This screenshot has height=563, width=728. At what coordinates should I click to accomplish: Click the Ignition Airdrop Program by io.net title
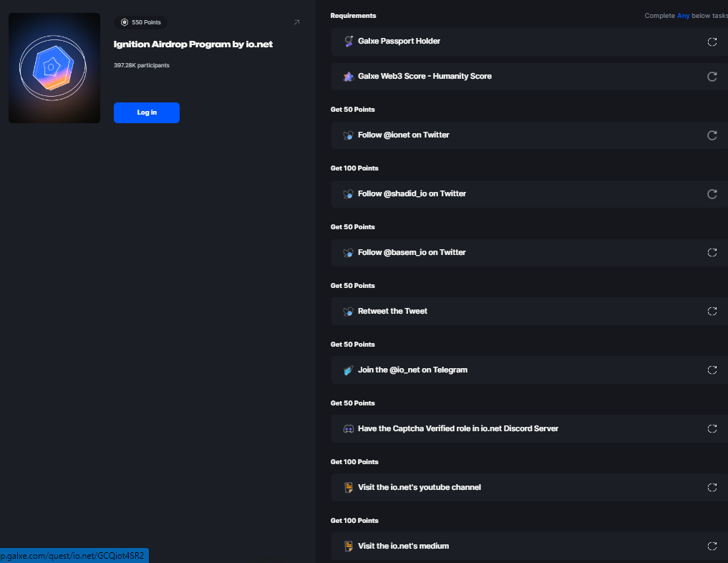(193, 44)
